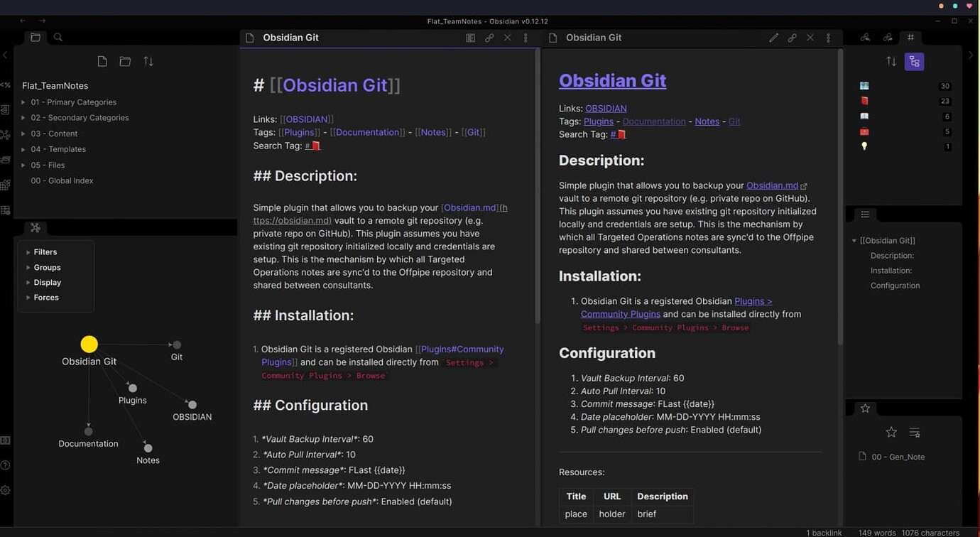Expand the Filters section in graph settings
This screenshot has height=537, width=980.
pyautogui.click(x=45, y=251)
